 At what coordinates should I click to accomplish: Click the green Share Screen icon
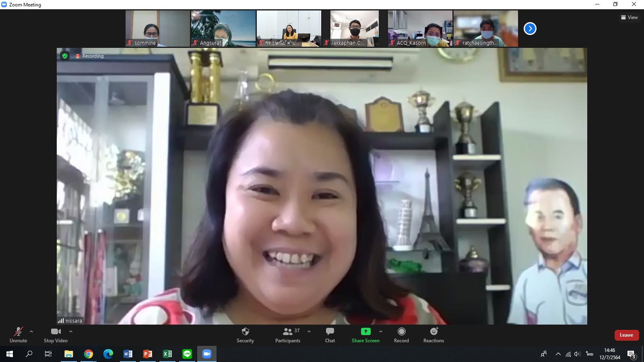pyautogui.click(x=365, y=331)
